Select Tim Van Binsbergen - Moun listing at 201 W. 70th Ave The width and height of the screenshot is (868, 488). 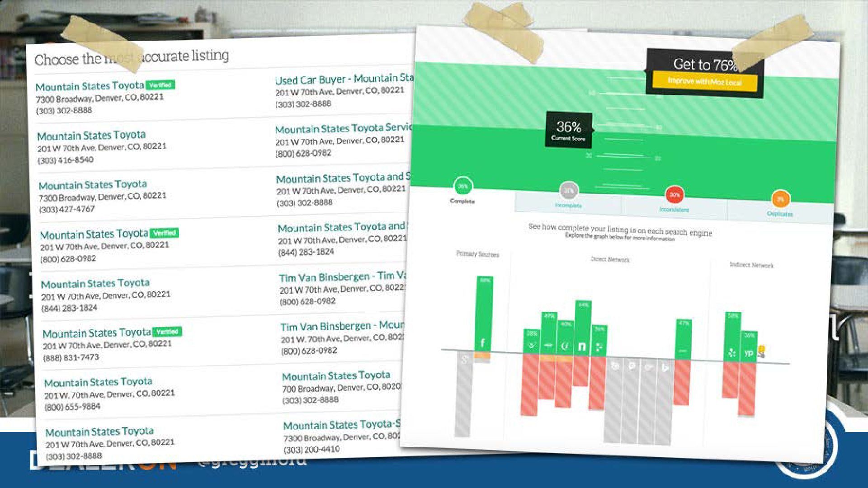[342, 338]
